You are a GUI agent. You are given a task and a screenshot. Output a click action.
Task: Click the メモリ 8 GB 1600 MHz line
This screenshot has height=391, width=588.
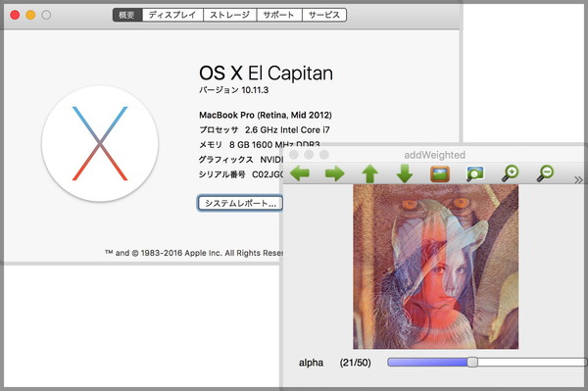coord(260,145)
